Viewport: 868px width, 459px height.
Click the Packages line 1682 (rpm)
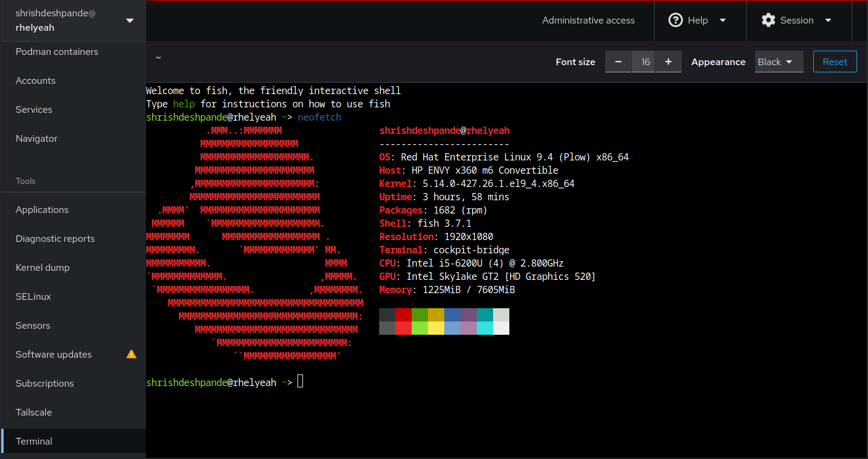[433, 210]
